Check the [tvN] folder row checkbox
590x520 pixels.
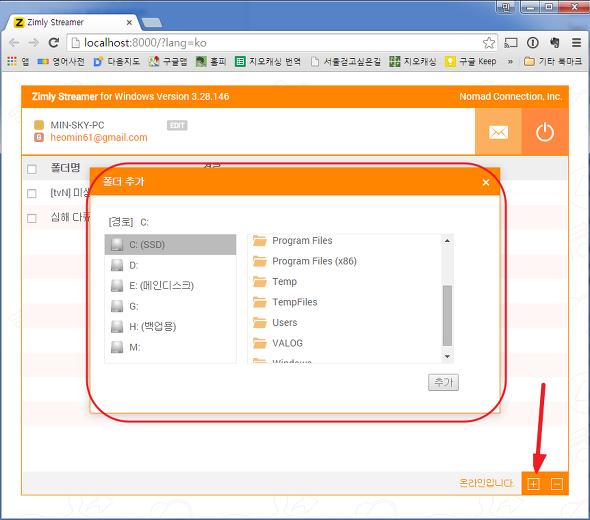click(x=32, y=193)
